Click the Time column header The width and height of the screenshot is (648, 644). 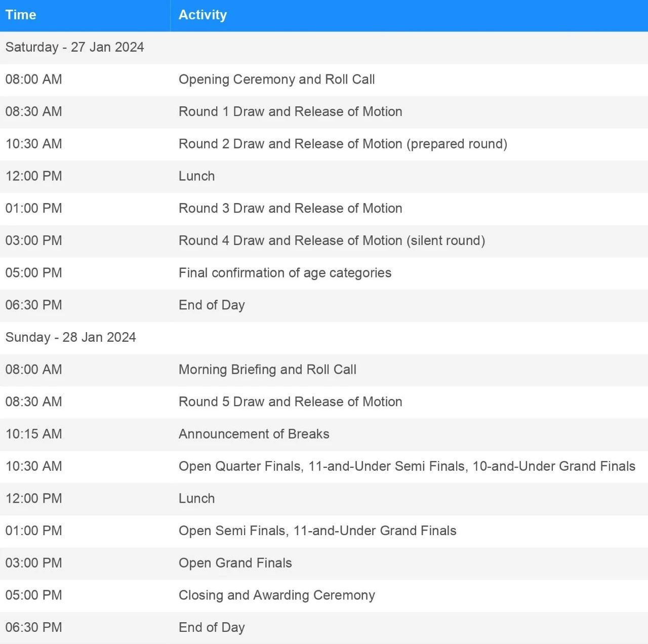[x=21, y=15]
